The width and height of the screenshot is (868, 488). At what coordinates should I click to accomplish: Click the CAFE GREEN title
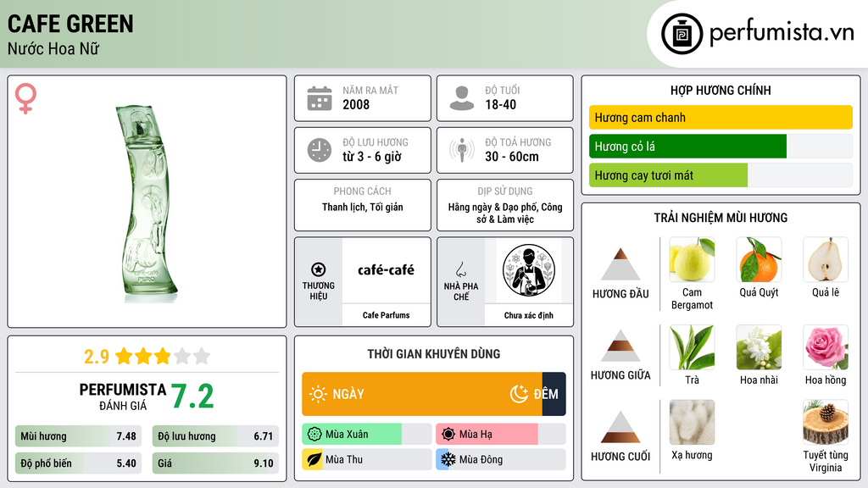click(70, 24)
